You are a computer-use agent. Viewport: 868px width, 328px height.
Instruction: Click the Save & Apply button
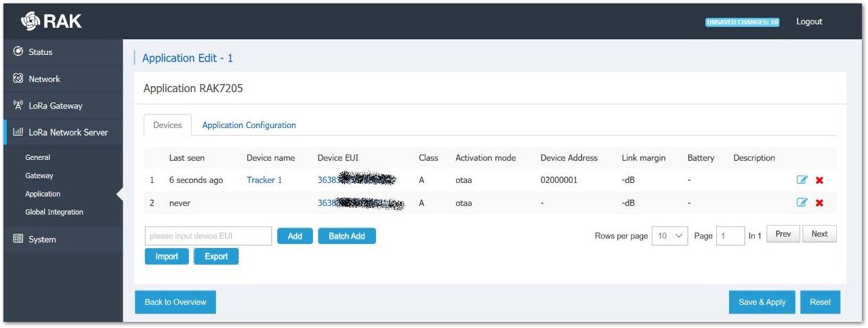click(x=762, y=302)
